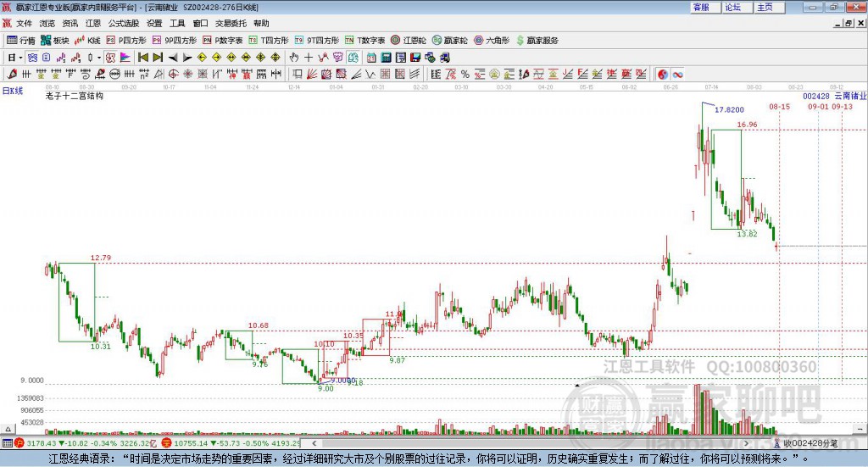868x467 pixels.
Task: Select the circled crosshair target tool
Action: (x=173, y=74)
